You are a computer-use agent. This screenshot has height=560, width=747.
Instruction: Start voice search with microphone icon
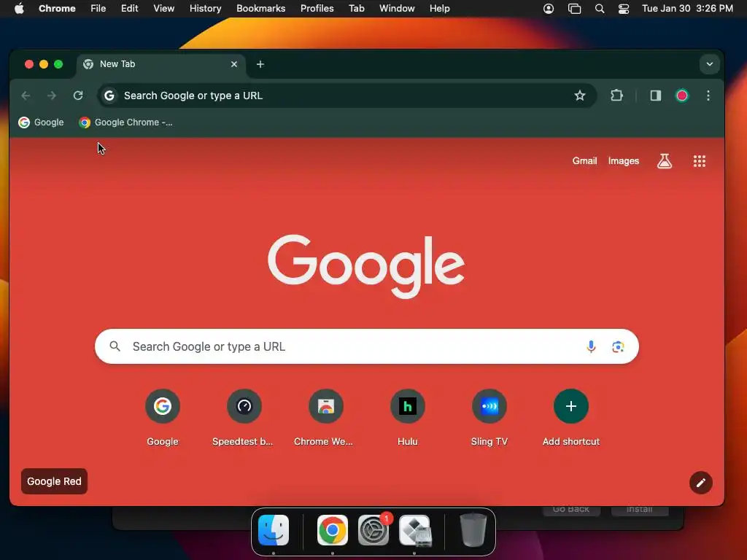click(x=591, y=346)
